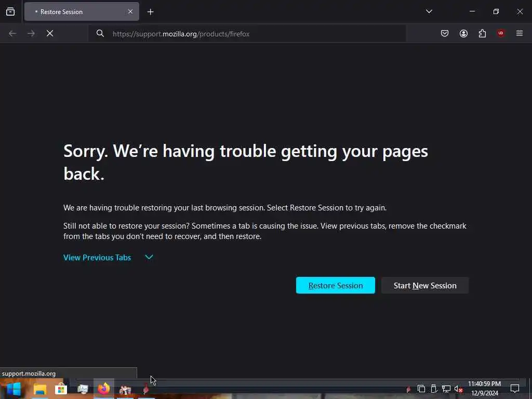The image size is (532, 399).
Task: Open the taskbar clock showing 11:40:59 PM
Action: 485,389
